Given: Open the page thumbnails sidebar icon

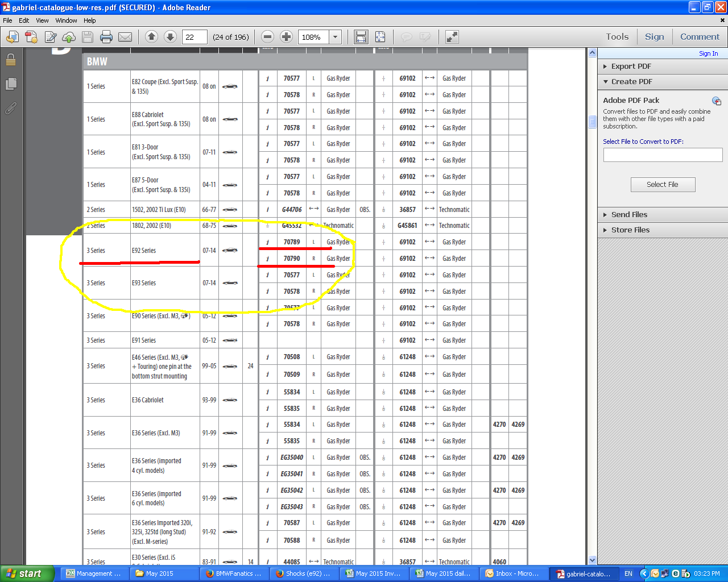Looking at the screenshot, I should 11,84.
